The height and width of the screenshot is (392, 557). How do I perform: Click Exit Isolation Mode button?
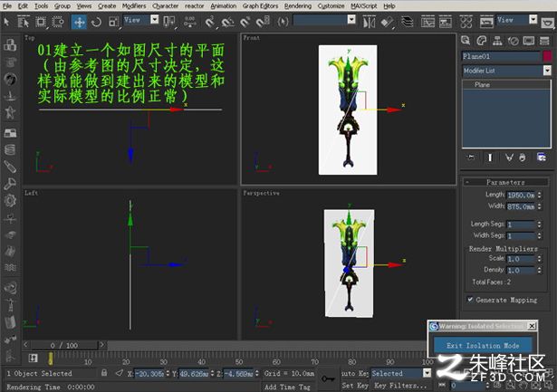pos(483,346)
